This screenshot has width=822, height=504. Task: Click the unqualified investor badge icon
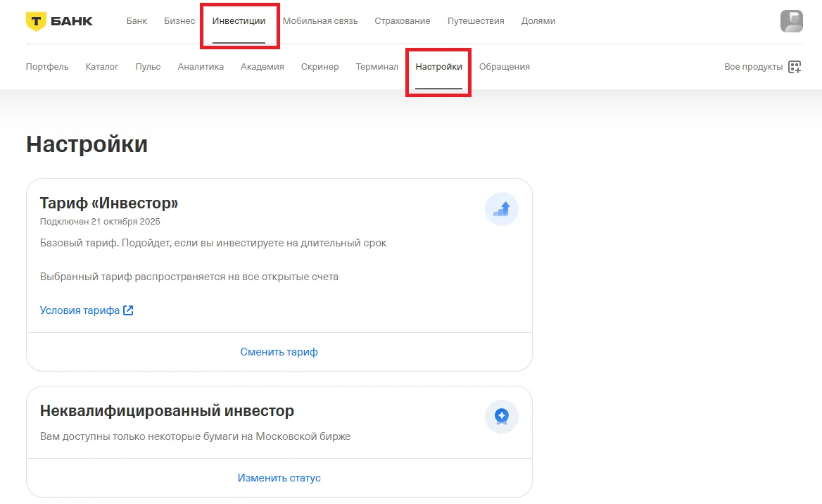point(502,417)
